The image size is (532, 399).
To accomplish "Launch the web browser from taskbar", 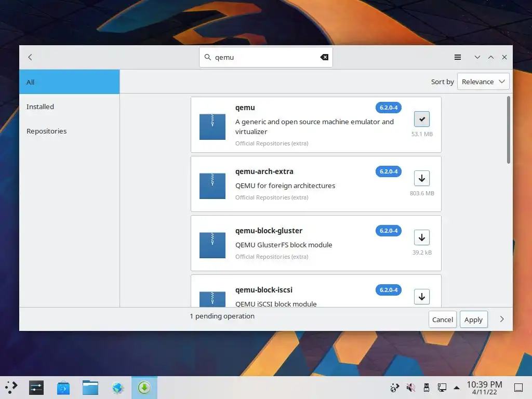I will click(x=118, y=388).
